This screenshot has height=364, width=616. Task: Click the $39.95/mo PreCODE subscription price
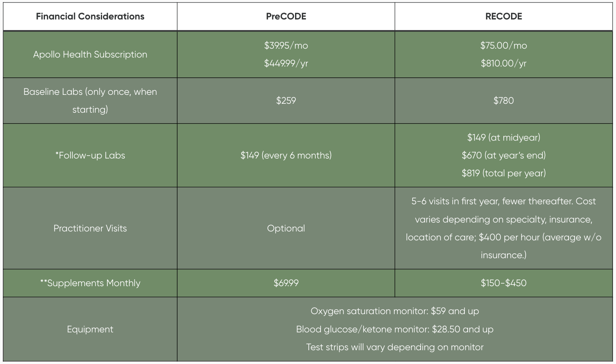(286, 45)
